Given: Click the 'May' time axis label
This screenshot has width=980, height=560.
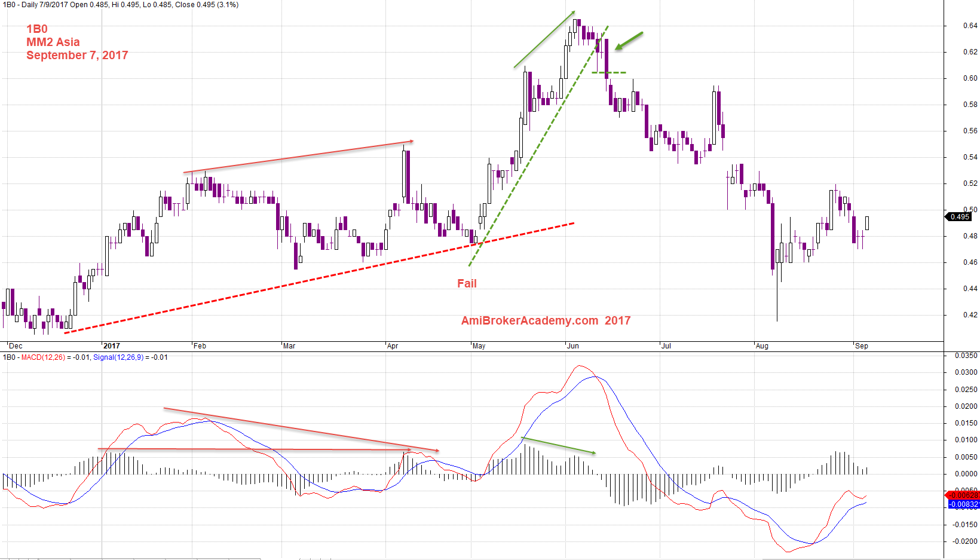Looking at the screenshot, I should coord(479,346).
